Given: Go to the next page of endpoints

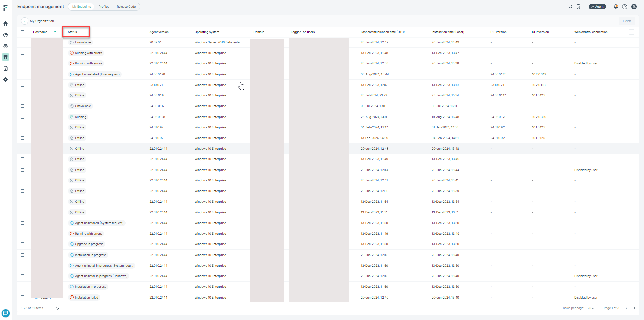Looking at the screenshot, I should (635, 308).
